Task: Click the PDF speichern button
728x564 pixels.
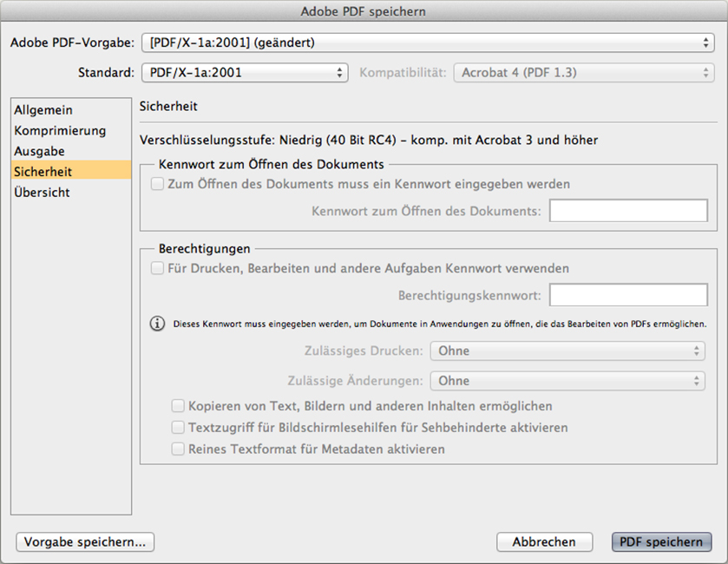Action: tap(661, 542)
